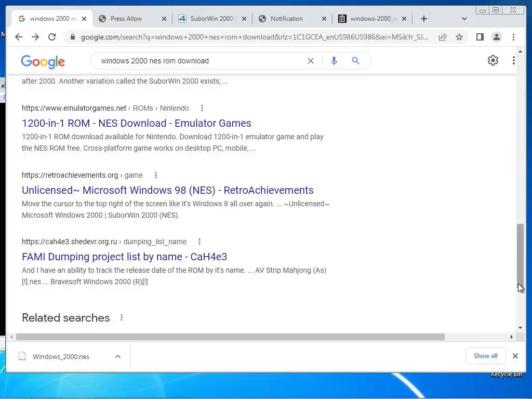Open Google quick settings gear

(x=493, y=60)
